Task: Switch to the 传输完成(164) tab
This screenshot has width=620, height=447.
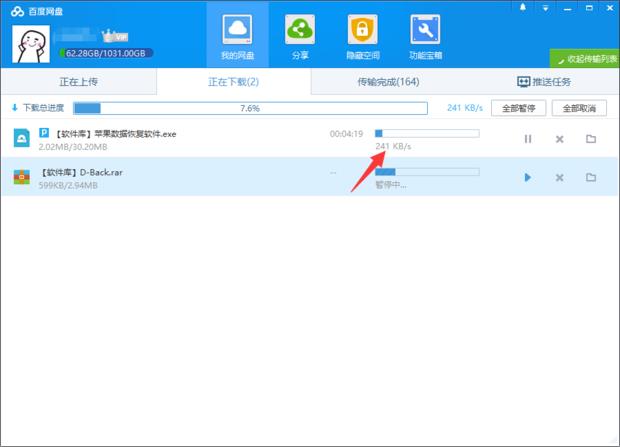Action: tap(388, 82)
